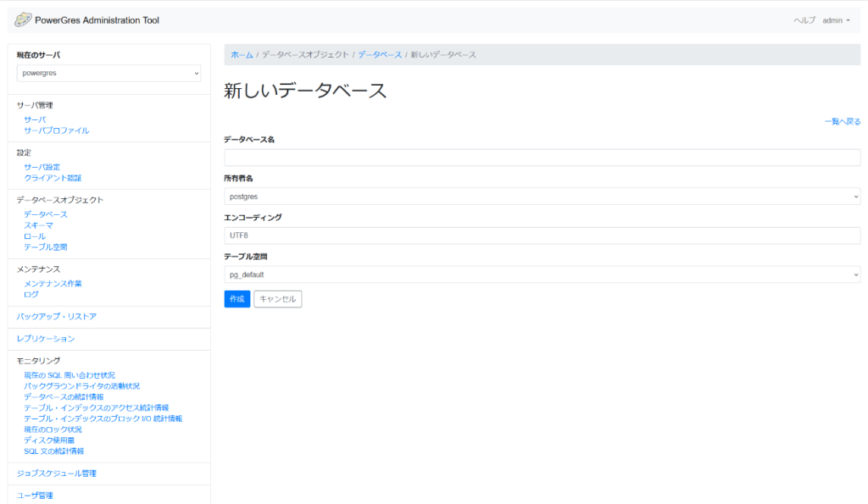Open テーブル・インデックスのブロック I/O 統計情報

point(103,418)
